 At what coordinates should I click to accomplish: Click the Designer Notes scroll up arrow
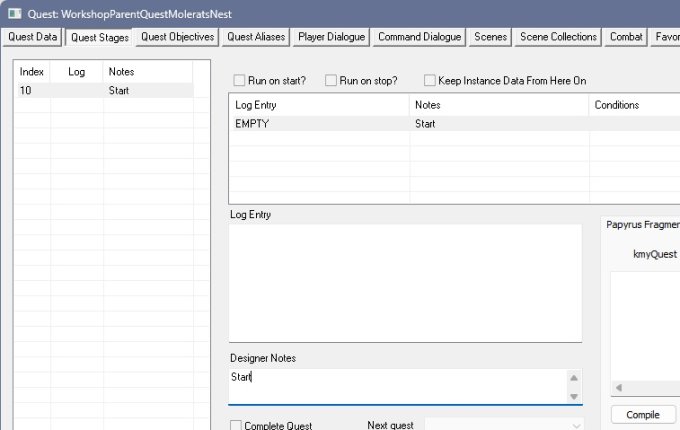[x=574, y=378]
